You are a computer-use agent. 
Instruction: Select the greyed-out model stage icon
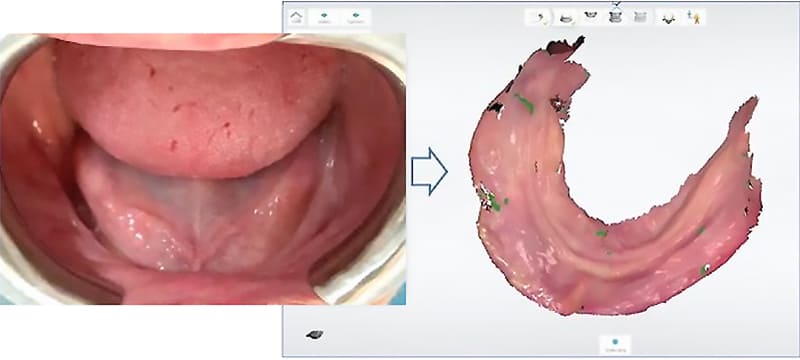[x=640, y=17]
